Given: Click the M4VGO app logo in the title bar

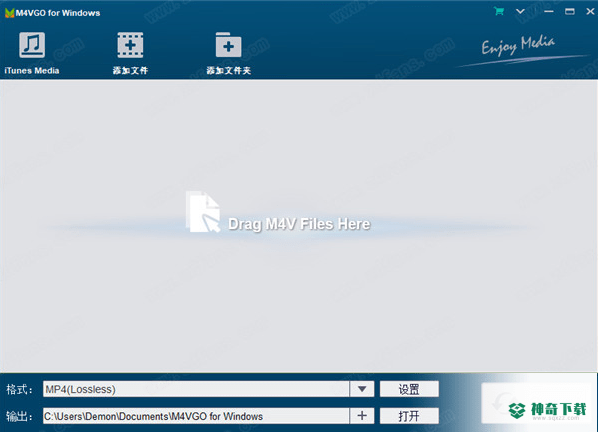Looking at the screenshot, I should 10,13.
